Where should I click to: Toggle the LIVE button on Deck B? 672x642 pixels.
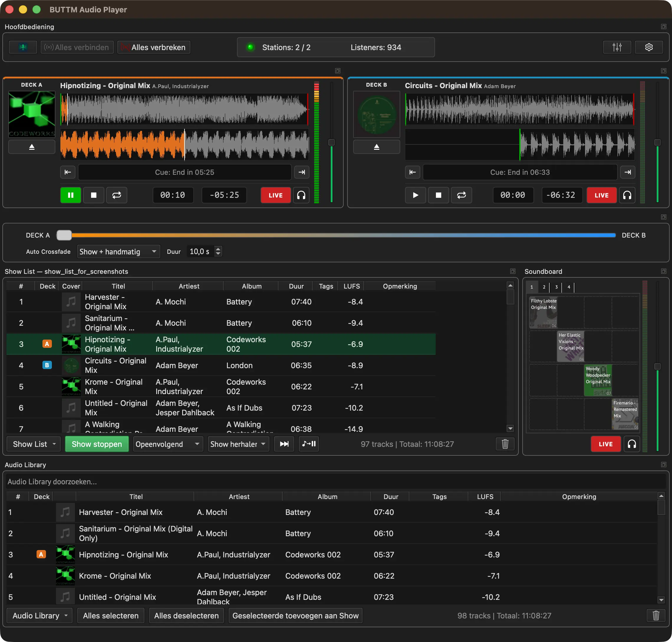pos(602,195)
